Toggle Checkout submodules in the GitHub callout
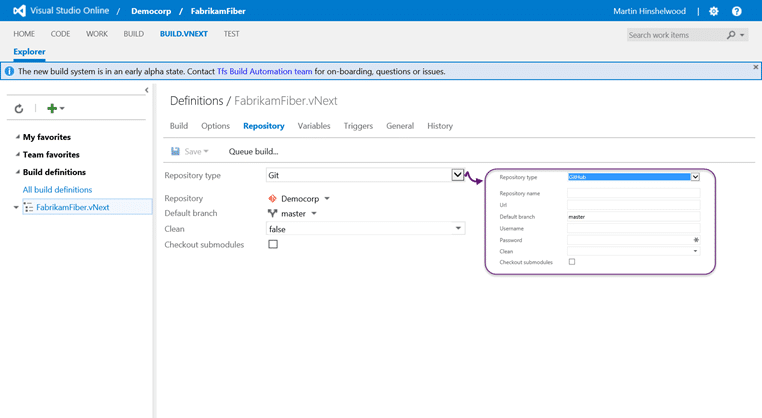762x418 pixels. coord(572,261)
